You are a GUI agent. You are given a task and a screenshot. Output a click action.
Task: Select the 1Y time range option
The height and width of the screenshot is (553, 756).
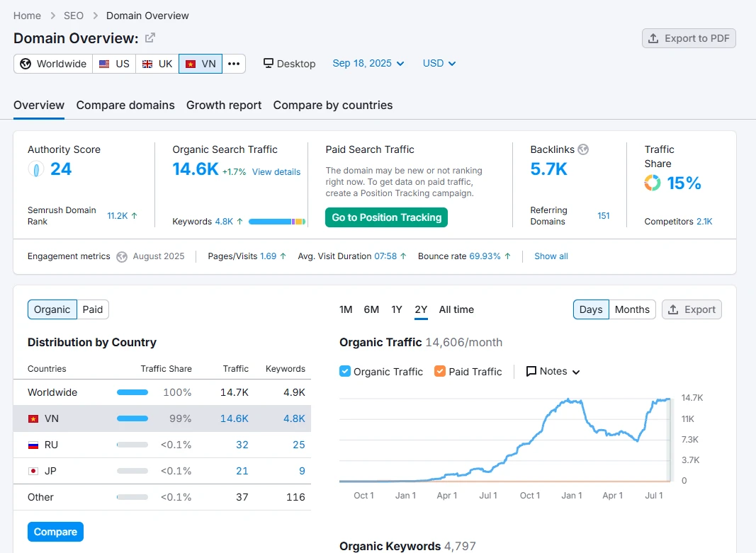[397, 309]
